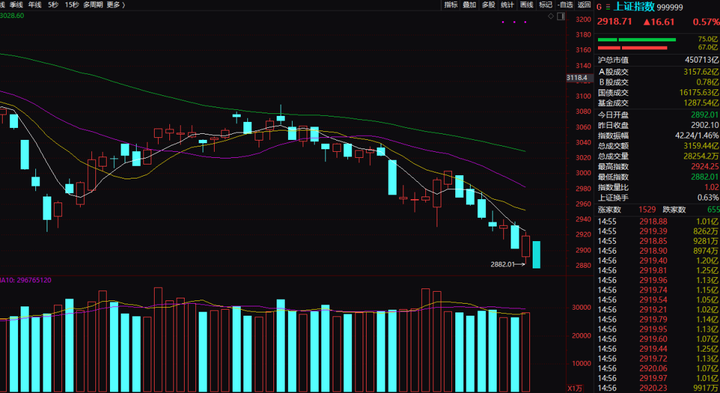Click the 涨家数 count 1529
This screenshot has height=393, width=720.
coord(647,210)
